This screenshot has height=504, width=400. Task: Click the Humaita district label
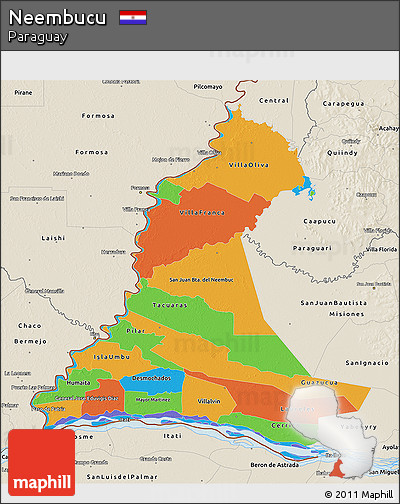click(78, 383)
